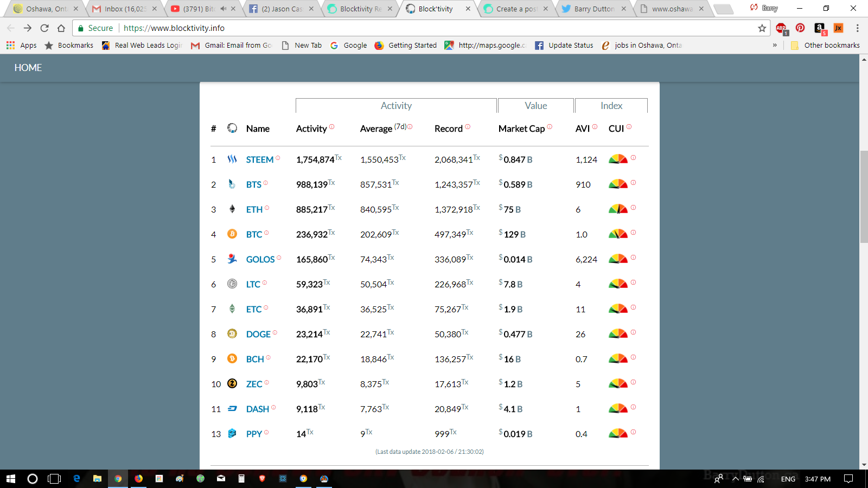Click the Blocktivity logo in the table header
This screenshot has width=868, height=488.
pos(232,128)
